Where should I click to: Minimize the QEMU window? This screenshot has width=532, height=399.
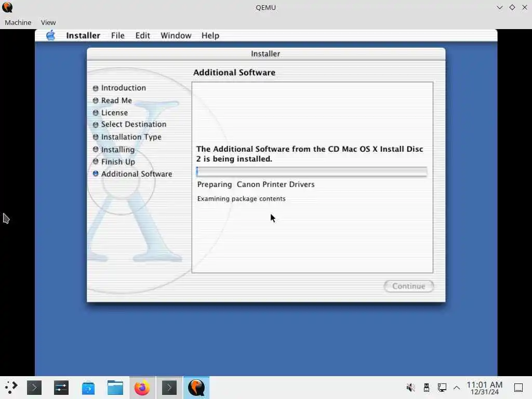(x=499, y=7)
